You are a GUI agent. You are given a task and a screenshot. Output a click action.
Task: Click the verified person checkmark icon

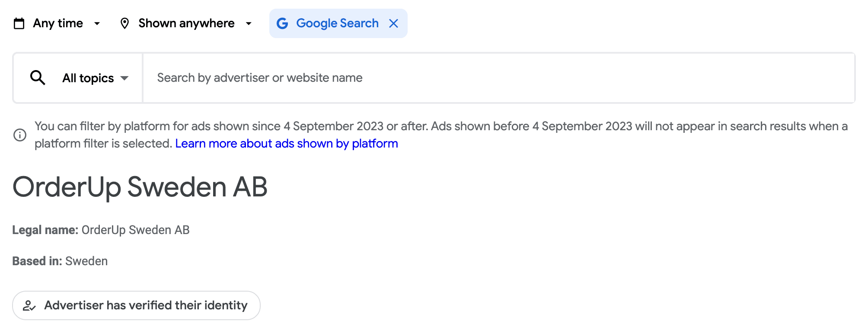[x=29, y=306]
